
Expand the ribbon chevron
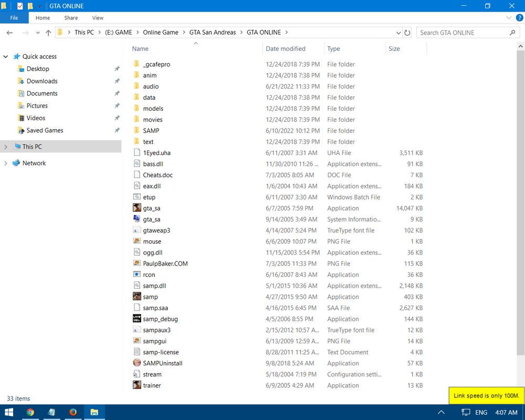pos(509,18)
